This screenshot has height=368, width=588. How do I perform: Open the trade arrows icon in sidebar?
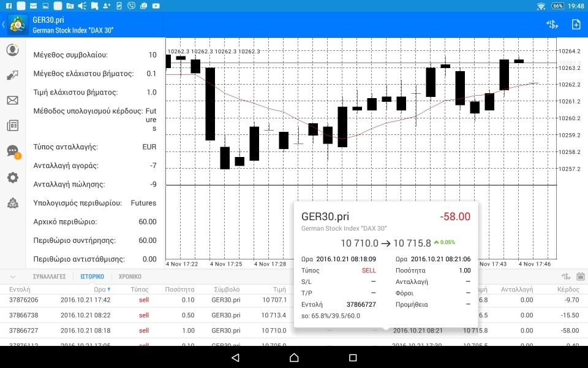click(13, 75)
